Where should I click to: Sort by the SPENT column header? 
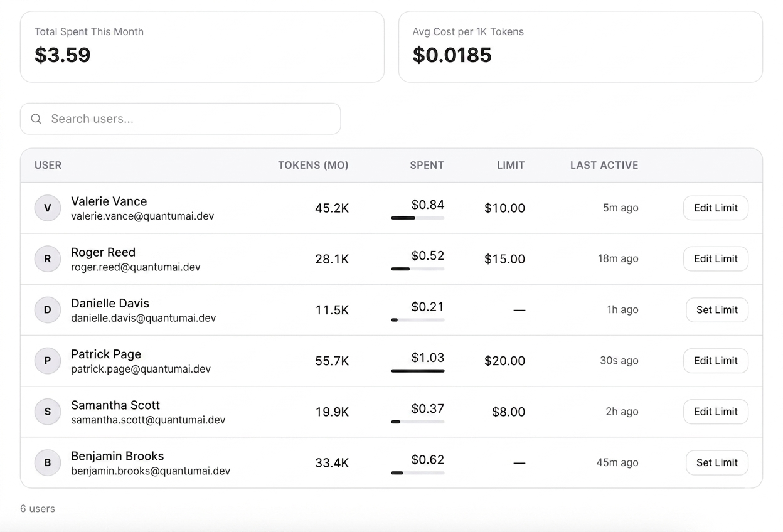[427, 165]
